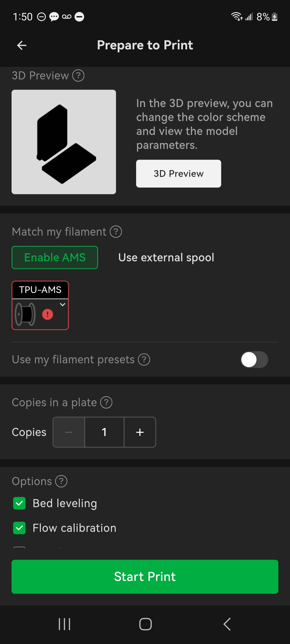This screenshot has height=644, width=290.
Task: Expand the TPU-AMS filament dropdown chevron
Action: pos(63,305)
